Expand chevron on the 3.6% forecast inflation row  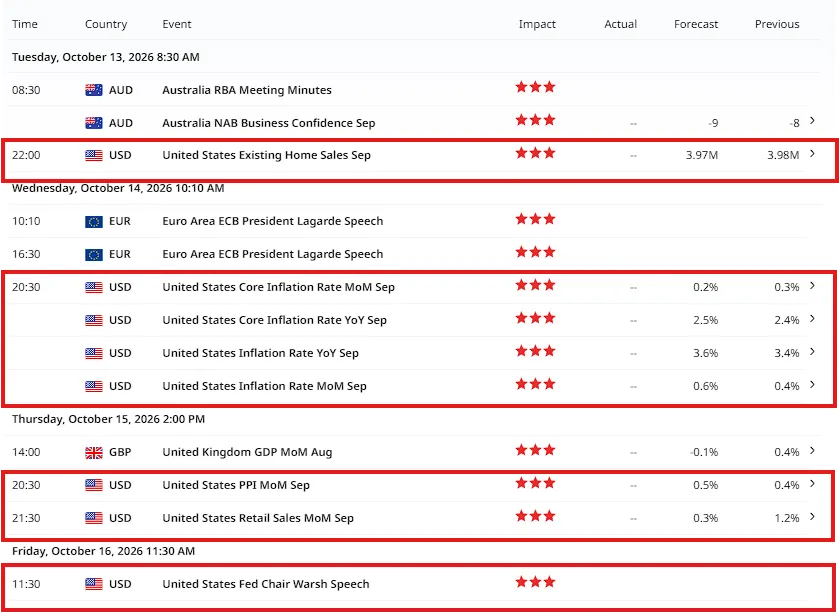point(813,352)
